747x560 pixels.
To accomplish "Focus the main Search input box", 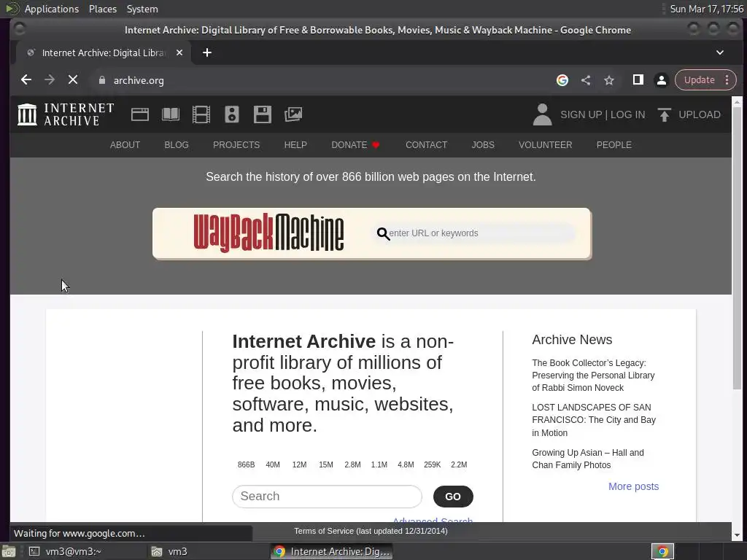I will [x=327, y=497].
